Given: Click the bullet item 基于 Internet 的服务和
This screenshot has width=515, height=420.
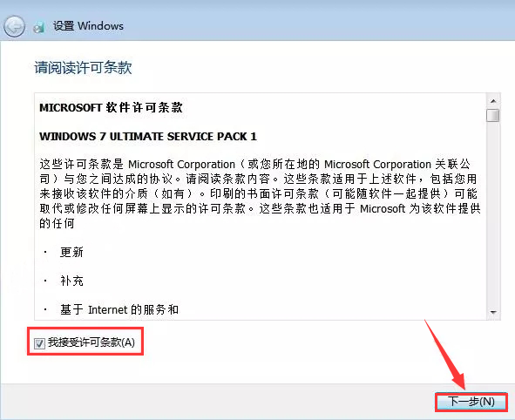Looking at the screenshot, I should point(119,309).
